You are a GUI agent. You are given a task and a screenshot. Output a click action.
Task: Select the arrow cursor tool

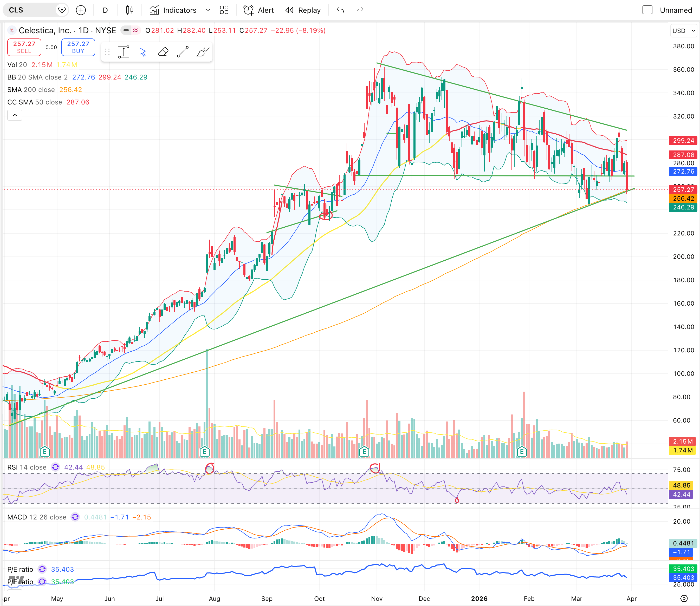tap(142, 52)
